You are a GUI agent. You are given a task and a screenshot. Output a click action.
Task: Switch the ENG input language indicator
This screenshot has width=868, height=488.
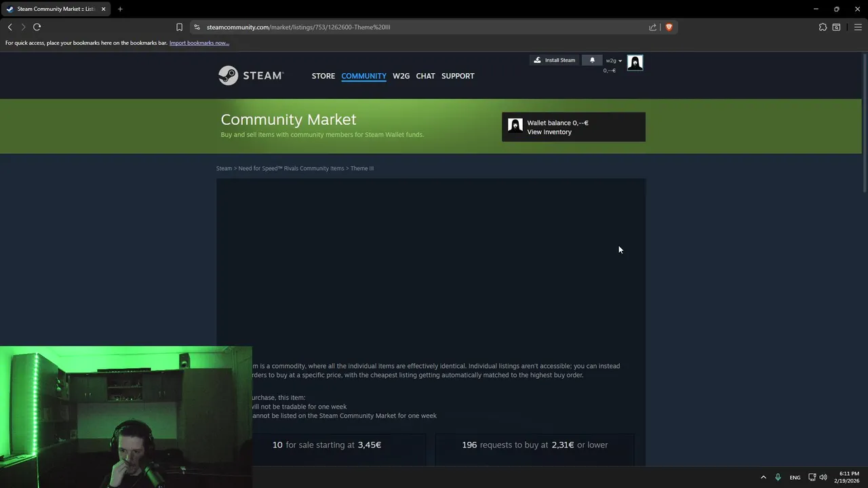795,477
